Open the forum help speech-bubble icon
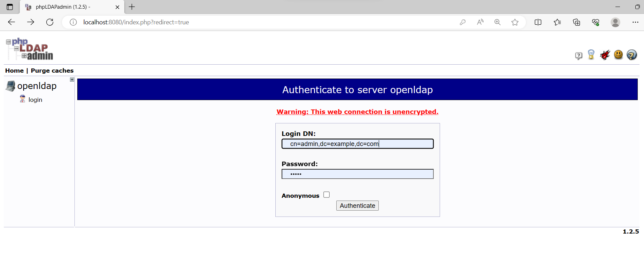Image resolution: width=644 pixels, height=277 pixels. tap(579, 56)
